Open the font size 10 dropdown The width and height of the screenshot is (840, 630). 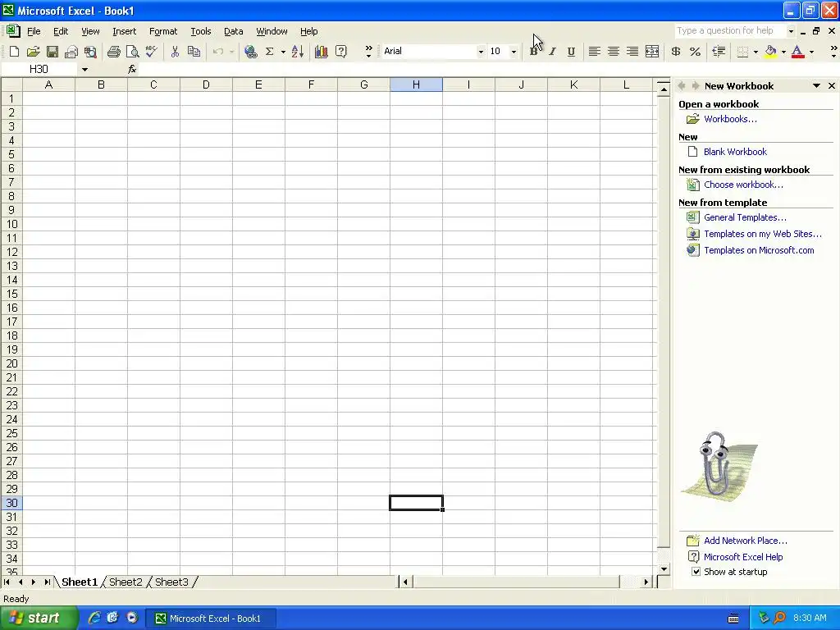tap(514, 52)
